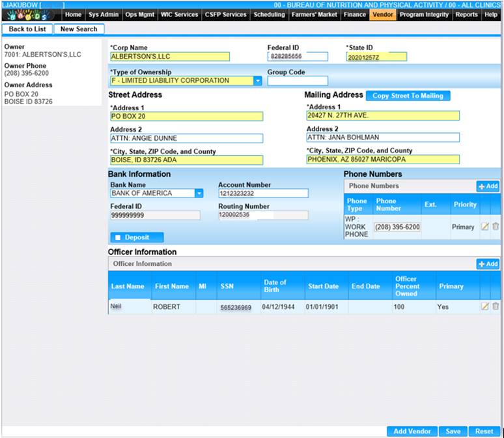Click the officer Primary Yes cell
This screenshot has width=504, height=438.
point(458,307)
